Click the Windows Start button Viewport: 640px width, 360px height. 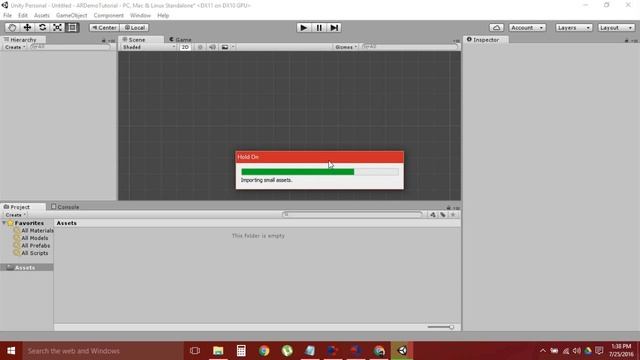click(x=11, y=351)
